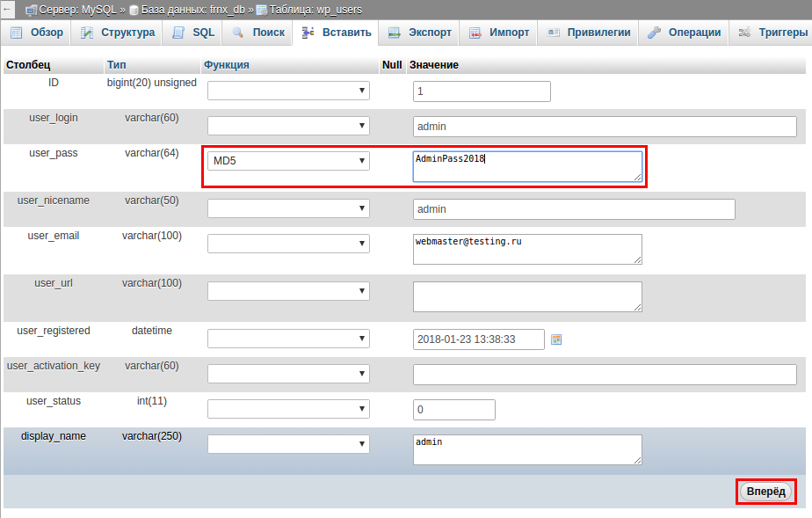
Task: Open function dropdown for user_status
Action: coord(288,410)
